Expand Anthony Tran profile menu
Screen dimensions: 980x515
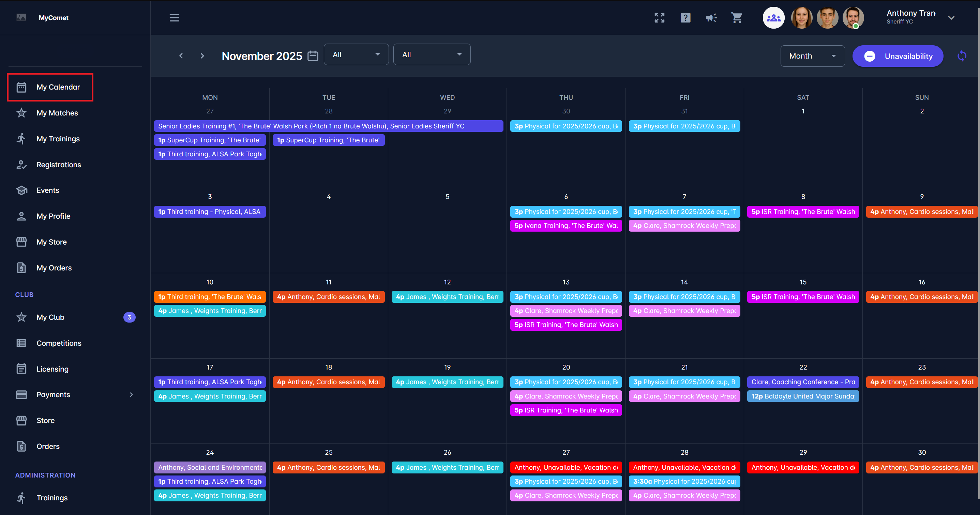(951, 18)
